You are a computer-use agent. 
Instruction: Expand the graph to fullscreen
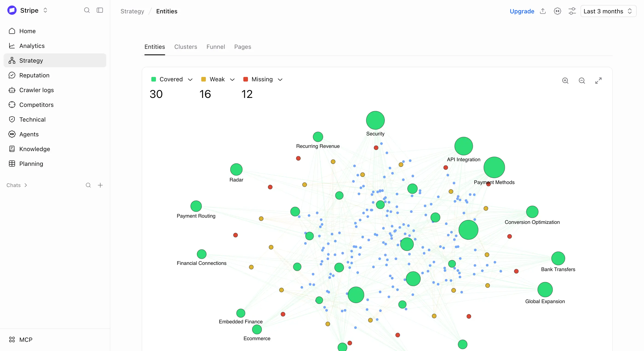point(598,81)
